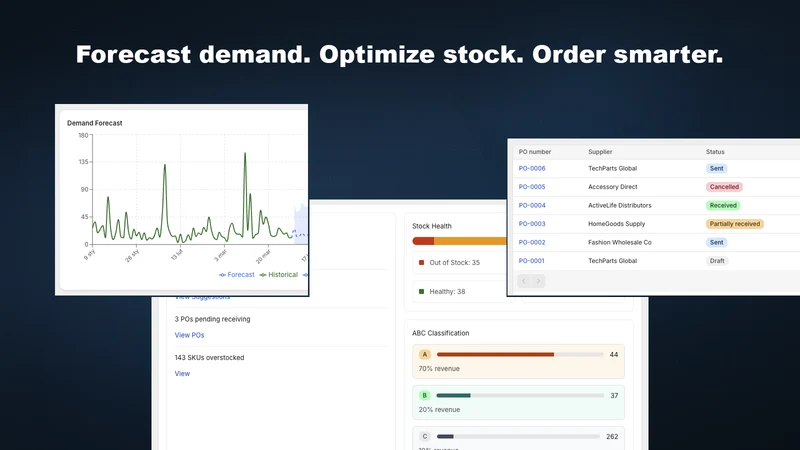Click the class B revenue progress bar
Screen dimensions: 800x450
coord(520,395)
